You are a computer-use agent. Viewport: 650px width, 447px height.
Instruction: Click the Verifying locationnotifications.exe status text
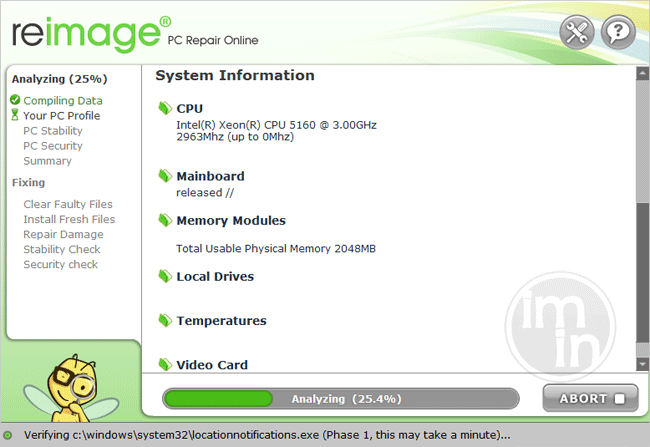click(x=267, y=435)
